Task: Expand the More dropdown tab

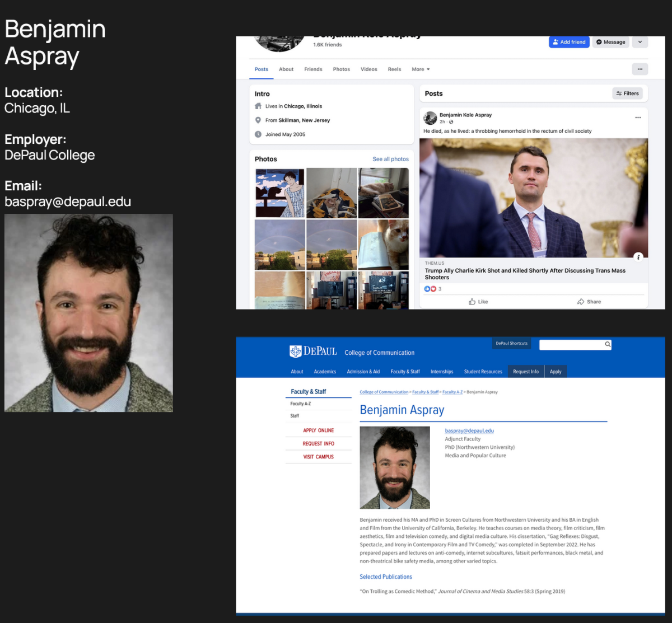Action: point(421,69)
